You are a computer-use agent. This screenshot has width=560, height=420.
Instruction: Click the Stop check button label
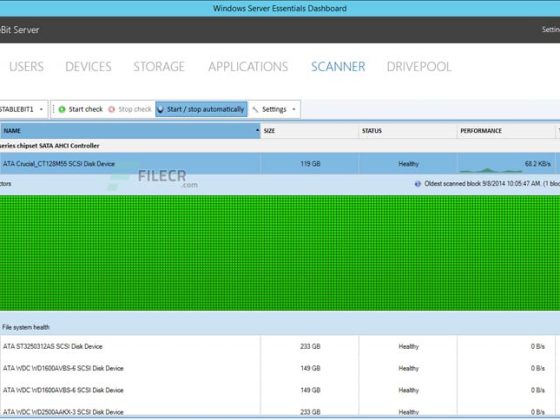pyautogui.click(x=135, y=109)
